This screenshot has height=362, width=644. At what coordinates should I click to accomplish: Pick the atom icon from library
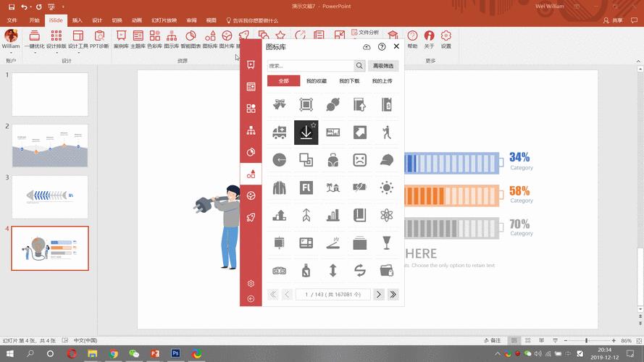(x=386, y=215)
